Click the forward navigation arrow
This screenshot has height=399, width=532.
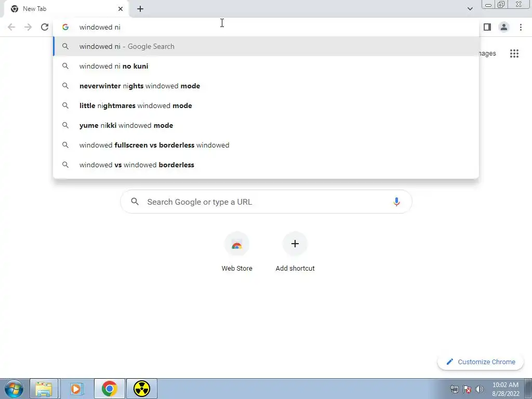tap(28, 27)
